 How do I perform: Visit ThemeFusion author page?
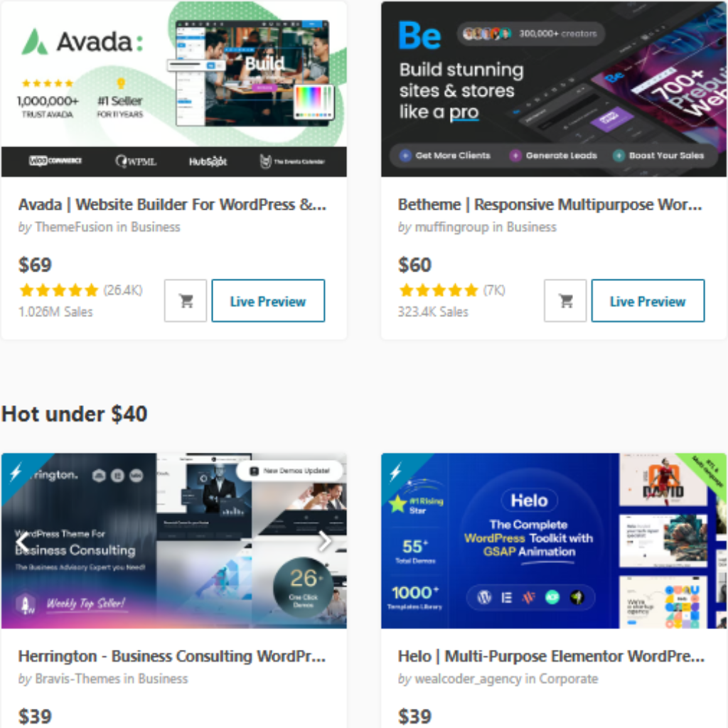click(x=74, y=227)
